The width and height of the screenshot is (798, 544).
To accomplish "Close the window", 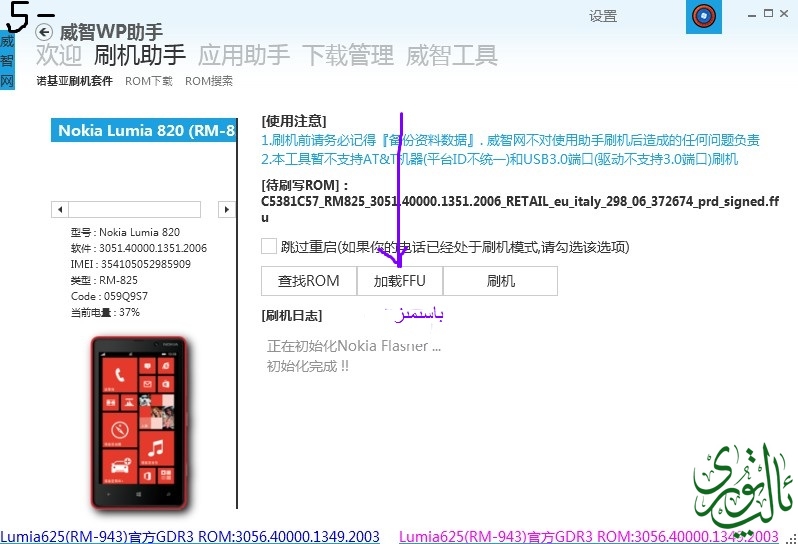I will 784,14.
